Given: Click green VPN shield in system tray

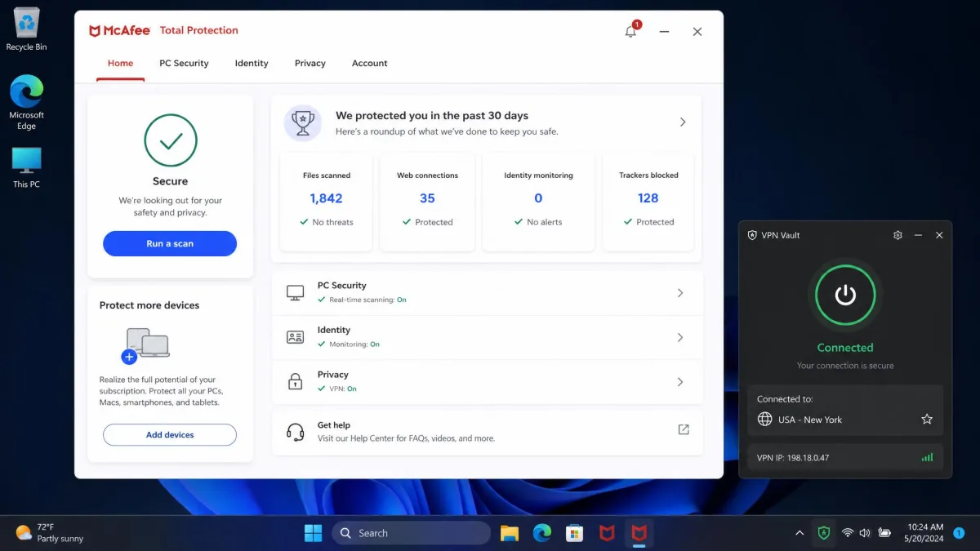Looking at the screenshot, I should tap(824, 533).
